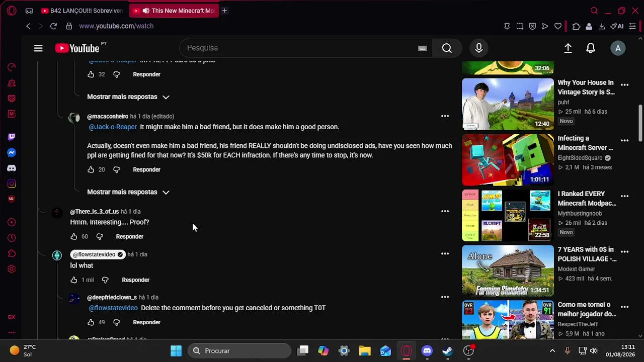
Task: Like the comment by @macaconheiro
Action: 91,170
